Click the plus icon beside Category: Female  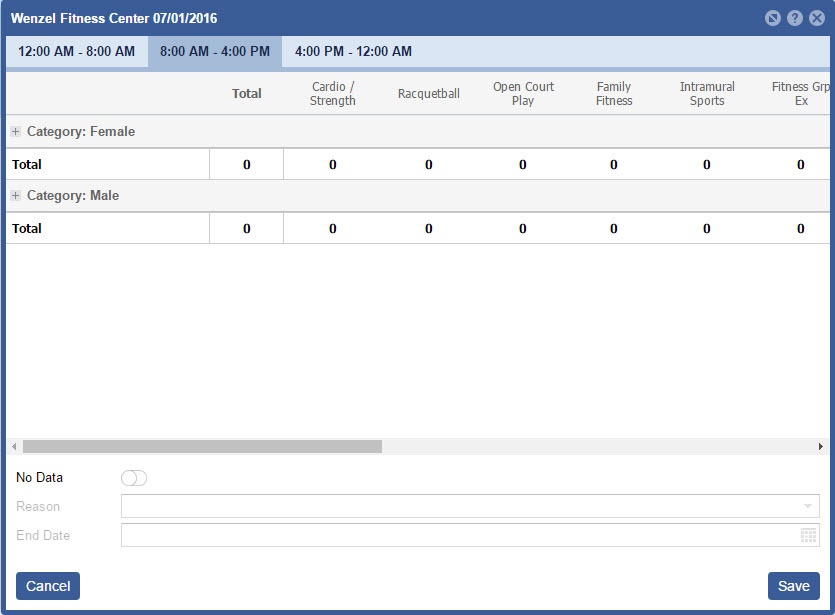(x=15, y=132)
